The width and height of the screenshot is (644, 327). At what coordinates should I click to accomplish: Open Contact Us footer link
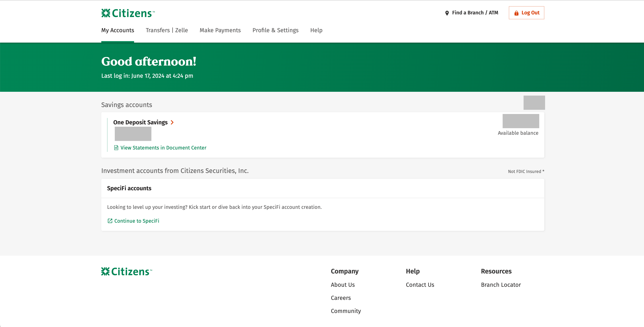point(420,285)
